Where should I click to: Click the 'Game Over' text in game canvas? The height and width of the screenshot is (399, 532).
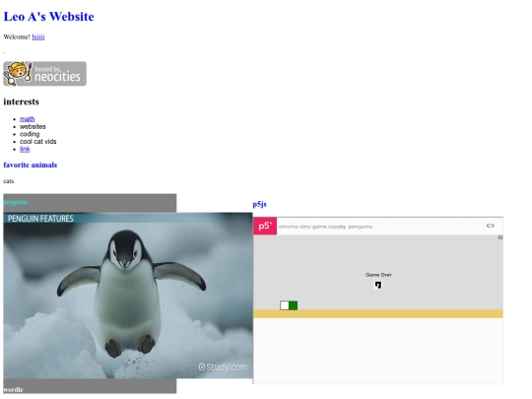(378, 275)
